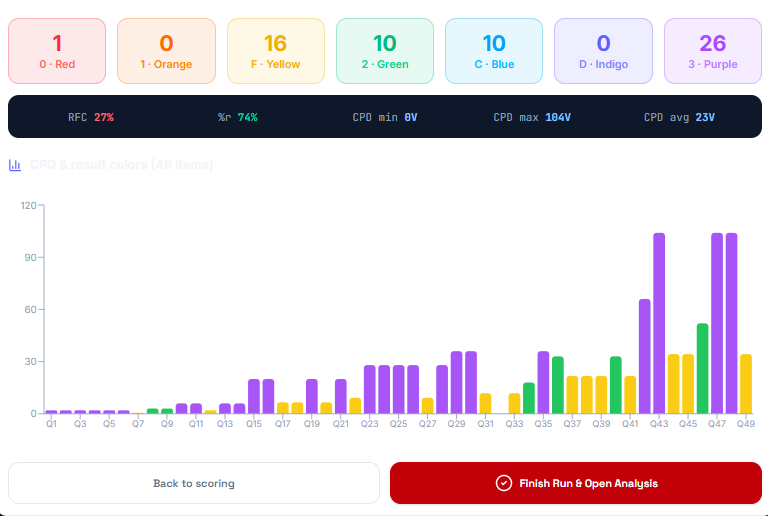
Task: Click the 'CPD & result colors (49 items)' heading
Action: (x=121, y=165)
